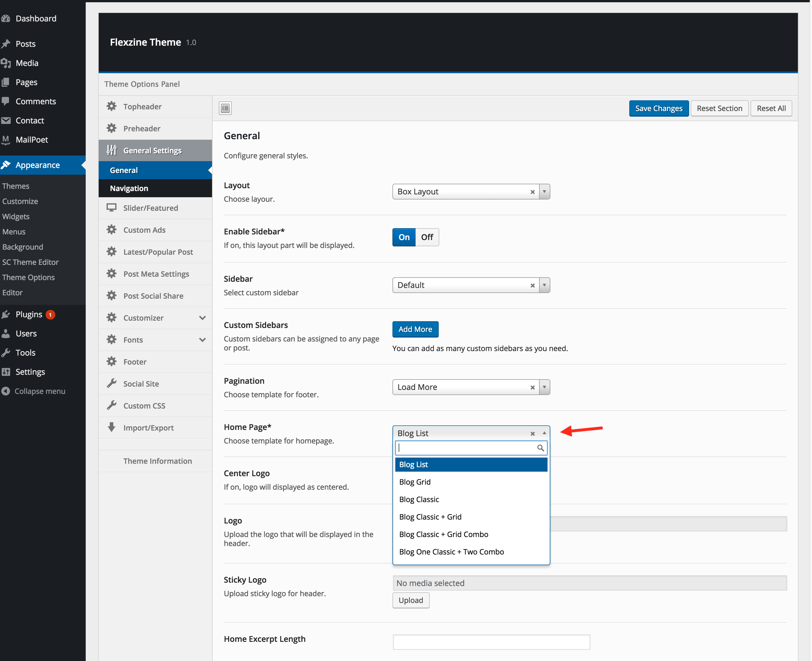
Task: Open Theme Options submenu link
Action: (x=28, y=278)
